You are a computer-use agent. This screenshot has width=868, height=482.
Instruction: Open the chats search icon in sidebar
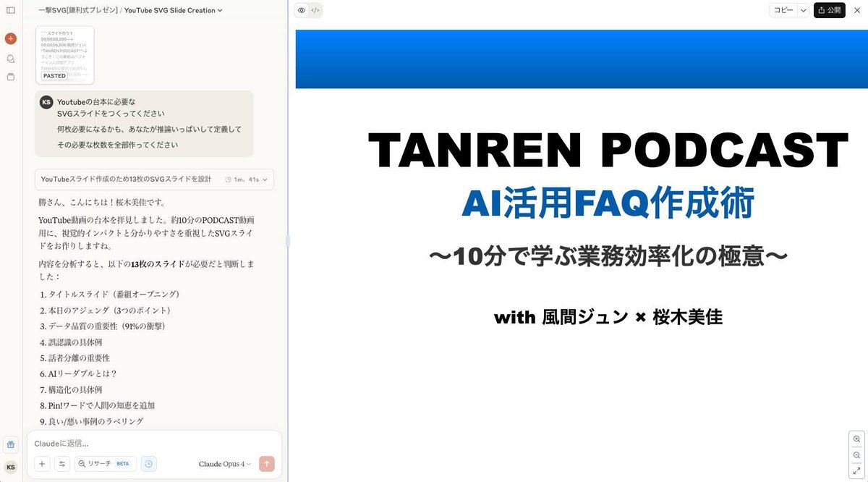tap(10, 59)
